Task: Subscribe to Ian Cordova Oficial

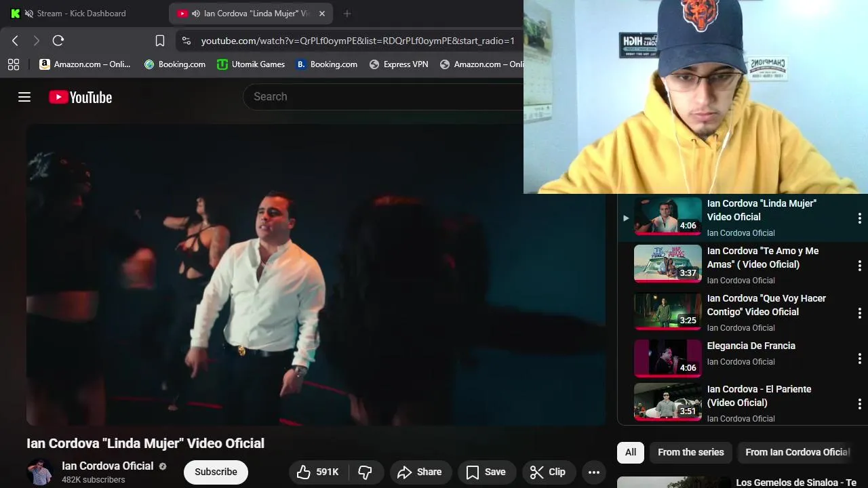Action: click(x=216, y=472)
